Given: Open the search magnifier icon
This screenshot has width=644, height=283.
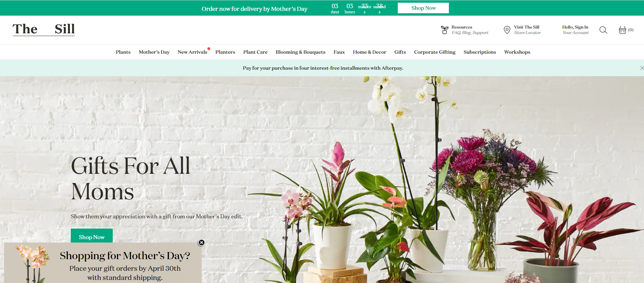Looking at the screenshot, I should (x=603, y=30).
